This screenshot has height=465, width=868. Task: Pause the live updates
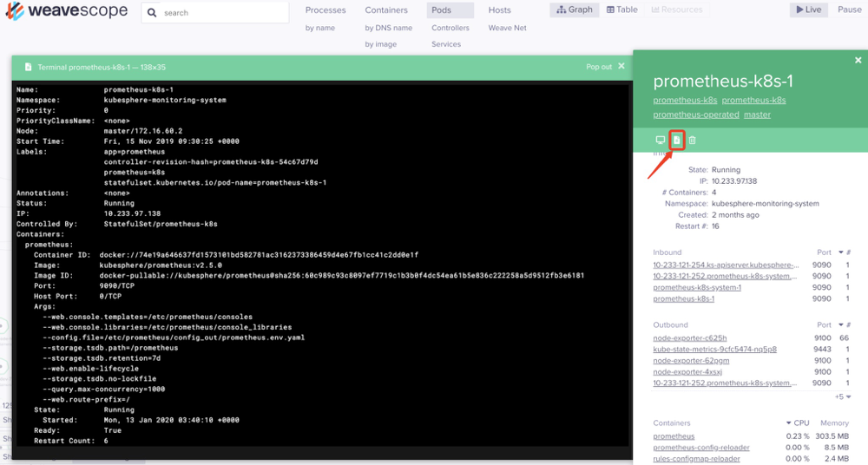click(849, 10)
